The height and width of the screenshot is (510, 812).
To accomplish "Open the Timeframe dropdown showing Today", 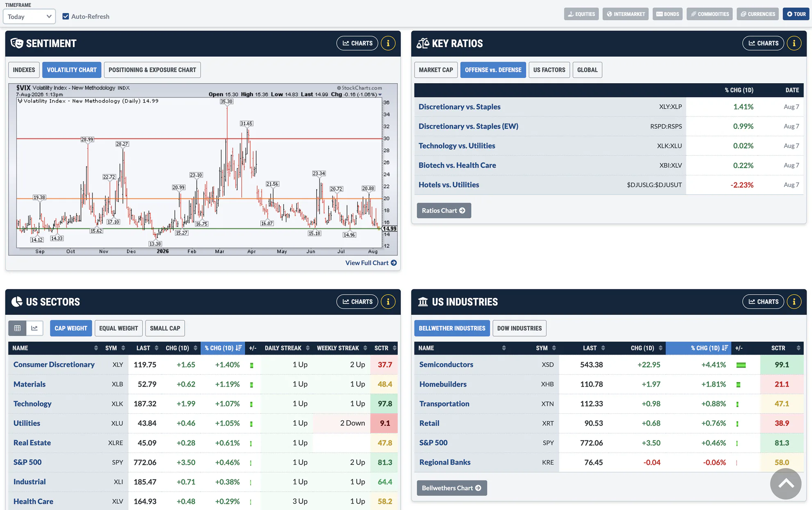I will (29, 16).
